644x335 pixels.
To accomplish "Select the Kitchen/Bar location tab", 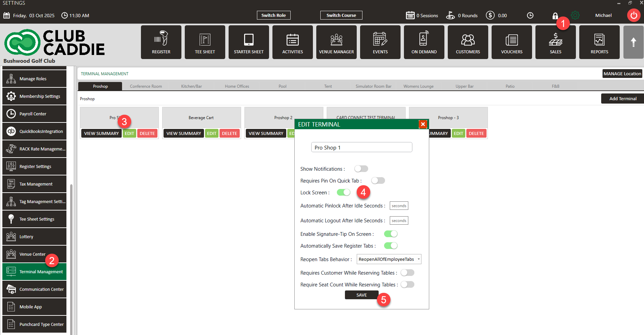I will (x=192, y=86).
